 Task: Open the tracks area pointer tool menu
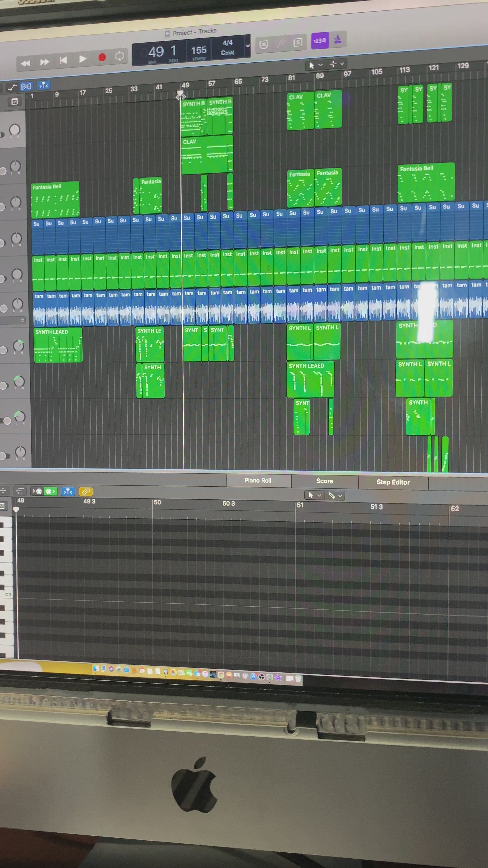(x=315, y=65)
